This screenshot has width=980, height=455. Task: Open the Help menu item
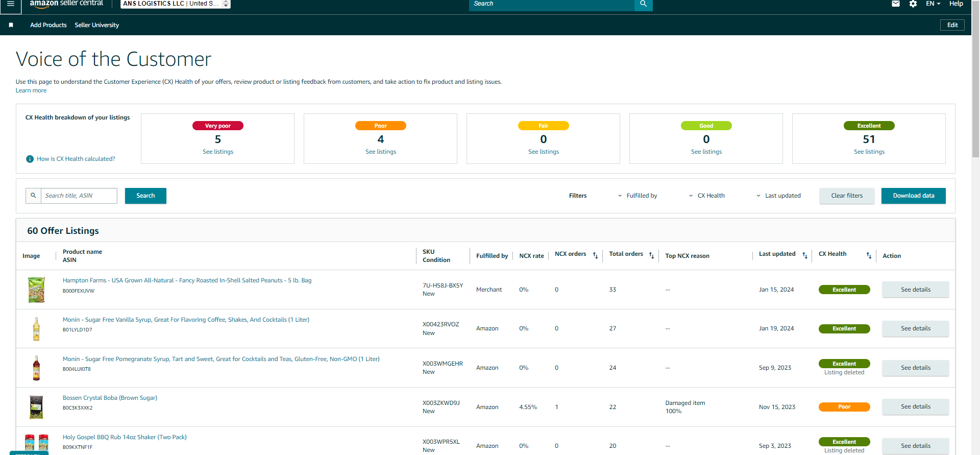(x=956, y=4)
